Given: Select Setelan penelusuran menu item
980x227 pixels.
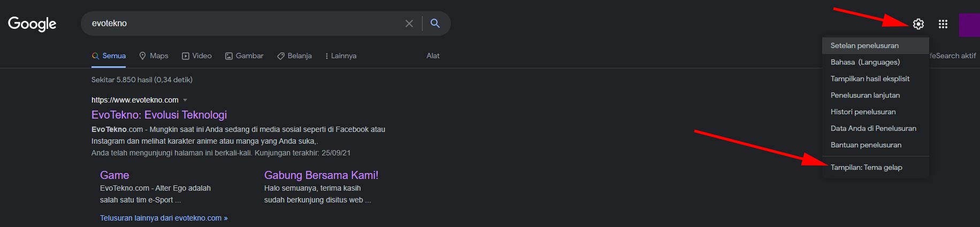Looking at the screenshot, I should pos(864,45).
